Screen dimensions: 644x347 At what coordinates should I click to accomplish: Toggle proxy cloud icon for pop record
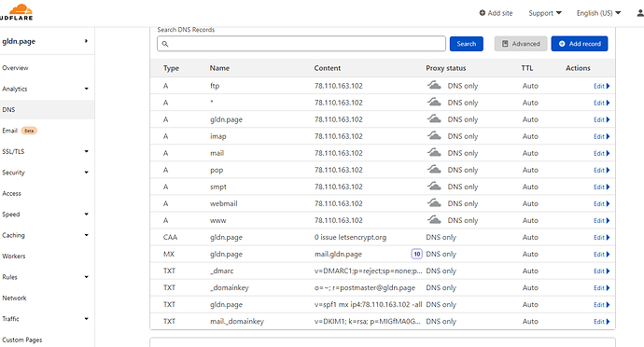point(434,170)
